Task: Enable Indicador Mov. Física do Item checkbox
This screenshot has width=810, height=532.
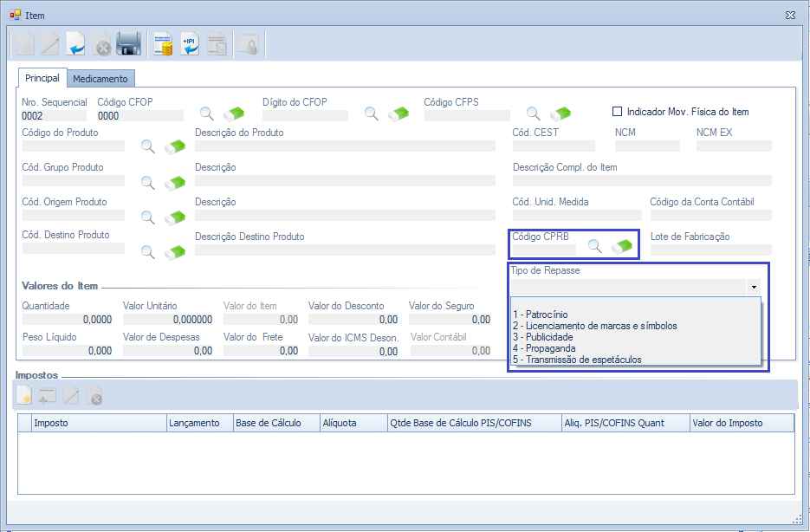Action: pyautogui.click(x=618, y=112)
